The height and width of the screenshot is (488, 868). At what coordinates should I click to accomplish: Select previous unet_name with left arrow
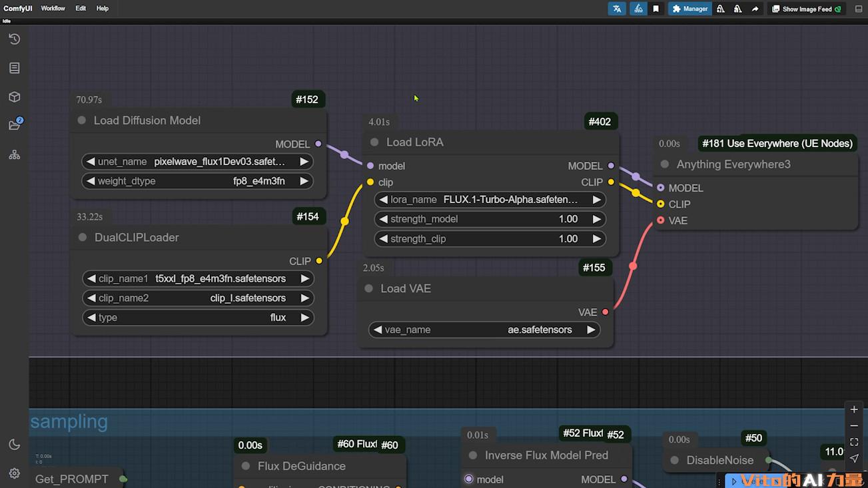(89, 162)
